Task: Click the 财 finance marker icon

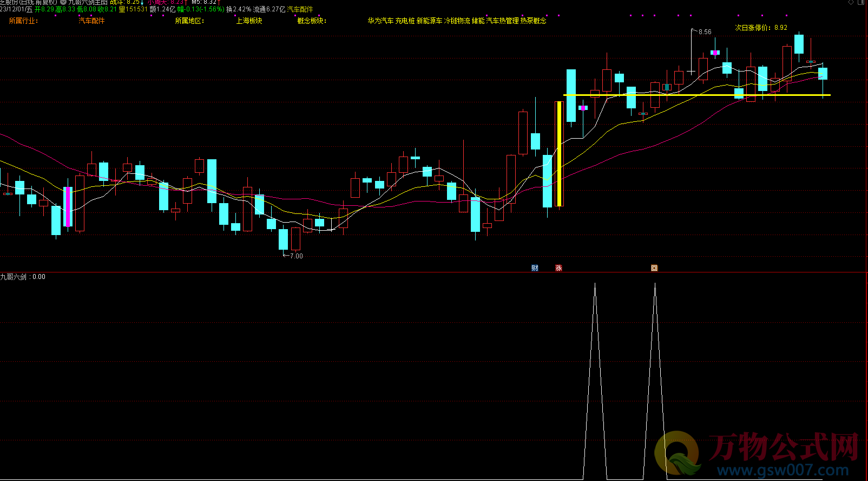Action: click(535, 268)
